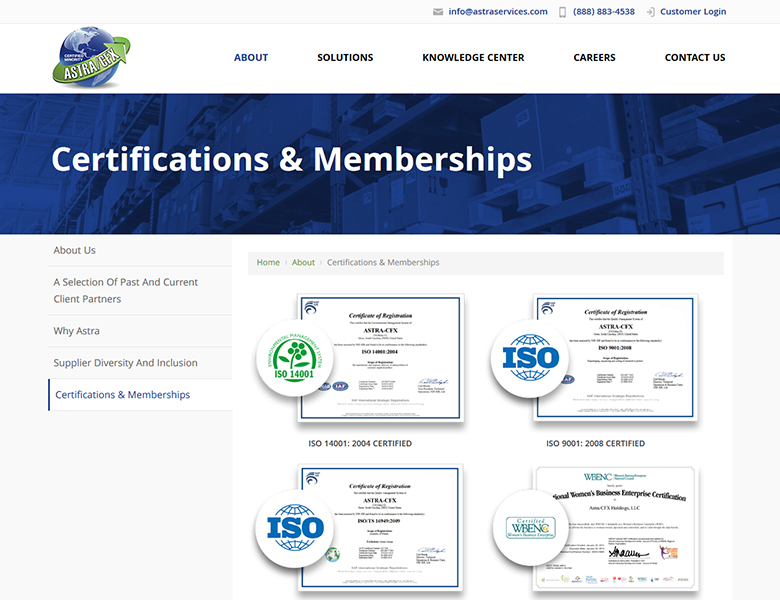Image resolution: width=780 pixels, height=600 pixels.
Task: Click the Certifications & Memberships page heading
Action: (x=292, y=160)
